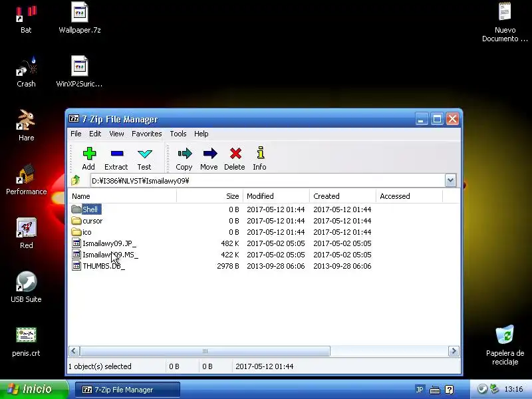532x399 pixels.
Task: Sort file list by Name column
Action: click(x=122, y=196)
